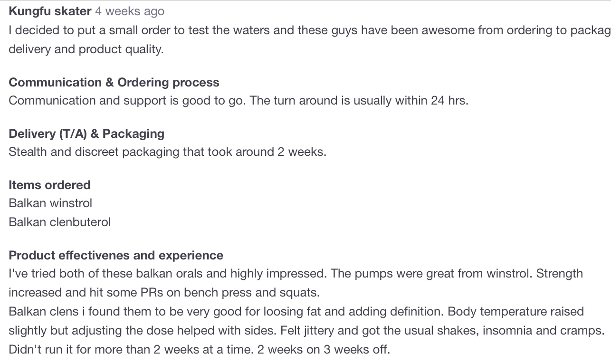This screenshot has height=364, width=611.
Task: Click the Product effectivenes and experience heading
Action: coord(116,255)
